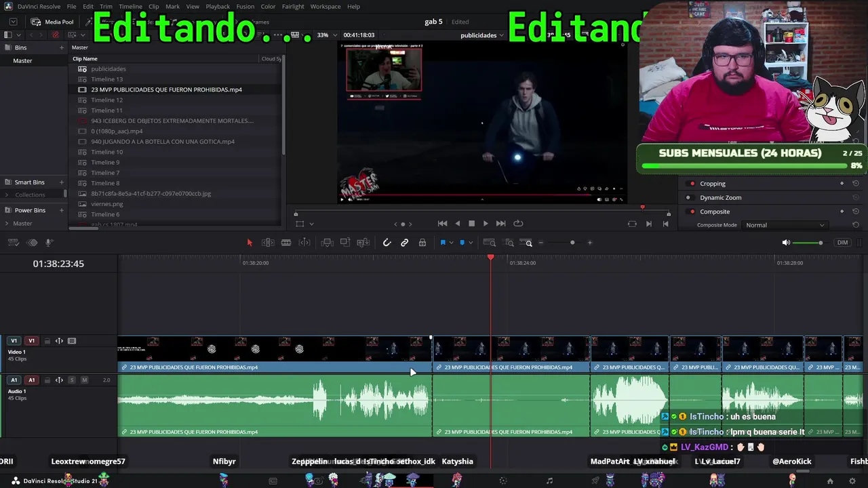Open the publicidades timeline selector dropdown

(482, 35)
